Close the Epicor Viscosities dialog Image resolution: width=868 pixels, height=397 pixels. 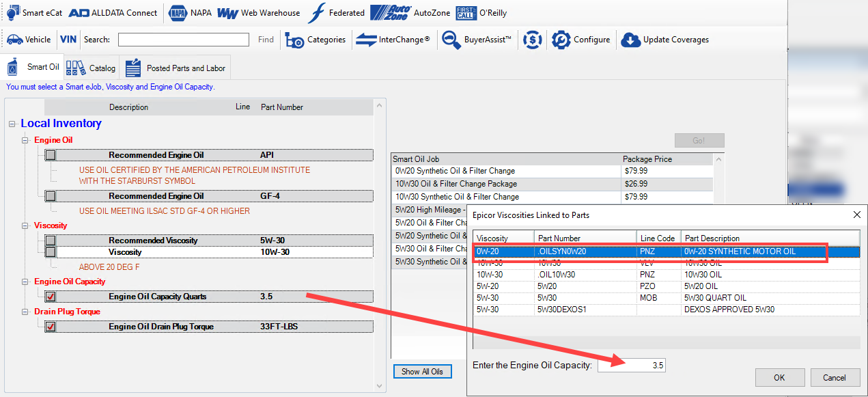(x=857, y=215)
